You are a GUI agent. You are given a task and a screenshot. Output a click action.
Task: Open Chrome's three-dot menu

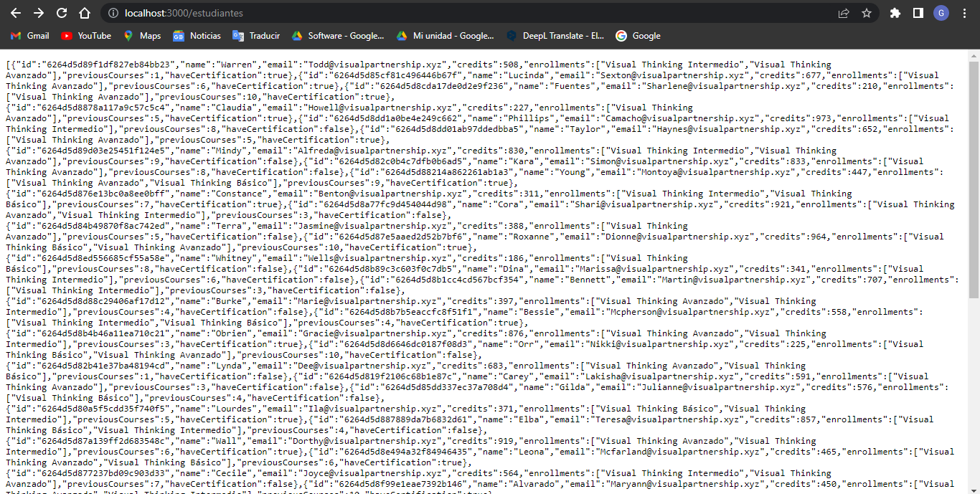963,13
